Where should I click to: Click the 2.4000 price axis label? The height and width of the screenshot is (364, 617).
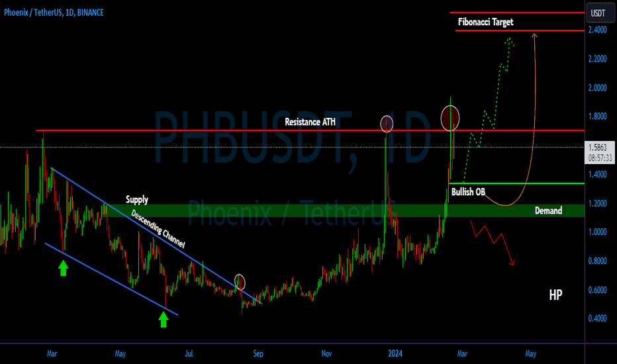(597, 30)
